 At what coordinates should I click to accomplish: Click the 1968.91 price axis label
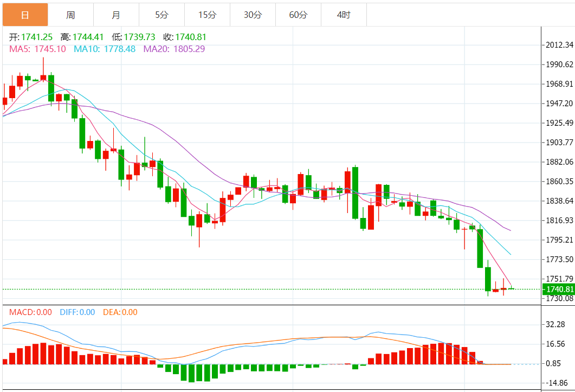tap(560, 83)
